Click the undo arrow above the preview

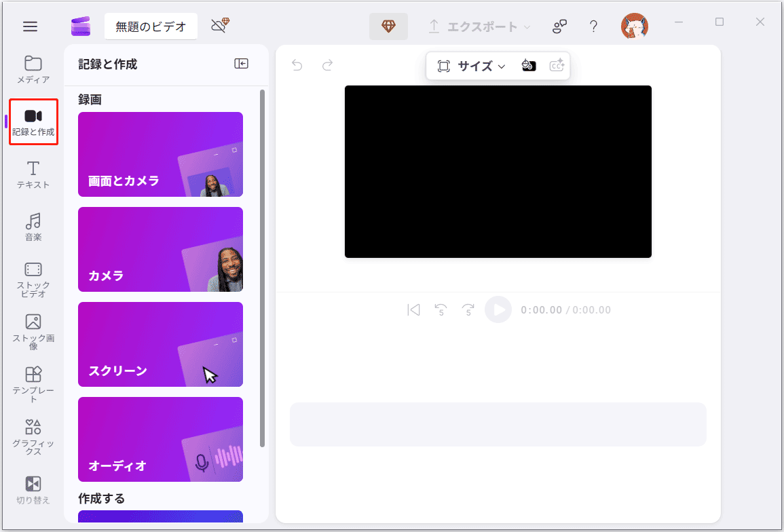click(297, 65)
